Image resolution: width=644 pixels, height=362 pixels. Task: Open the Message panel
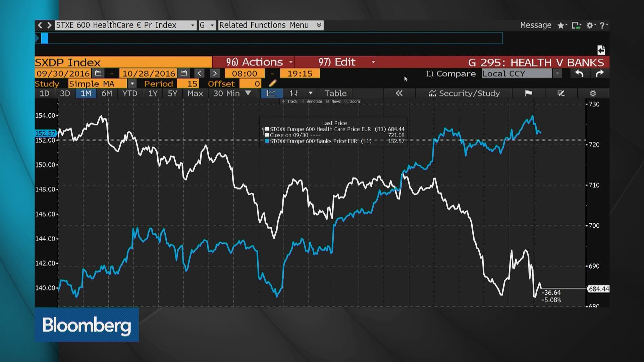(x=536, y=25)
